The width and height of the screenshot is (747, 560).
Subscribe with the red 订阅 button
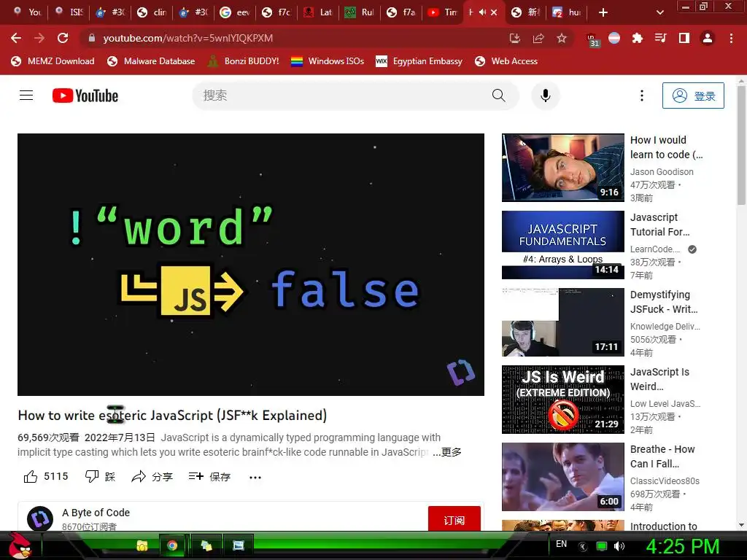(x=454, y=519)
